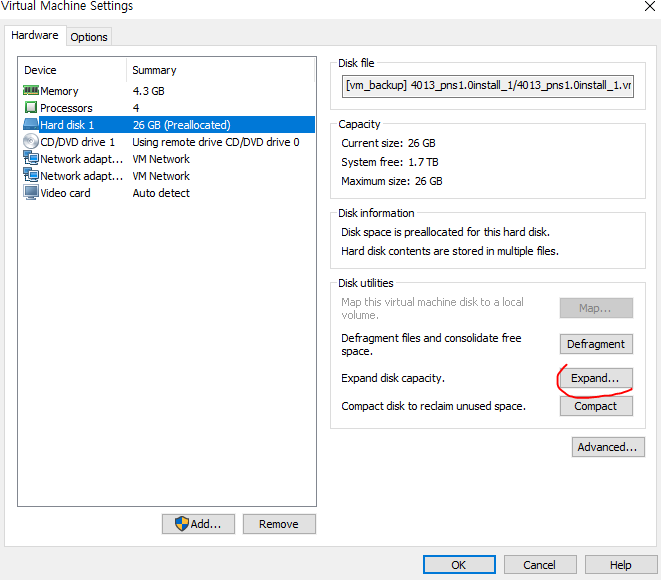The image size is (661, 580).
Task: Select the Hardware tab
Action: click(35, 35)
